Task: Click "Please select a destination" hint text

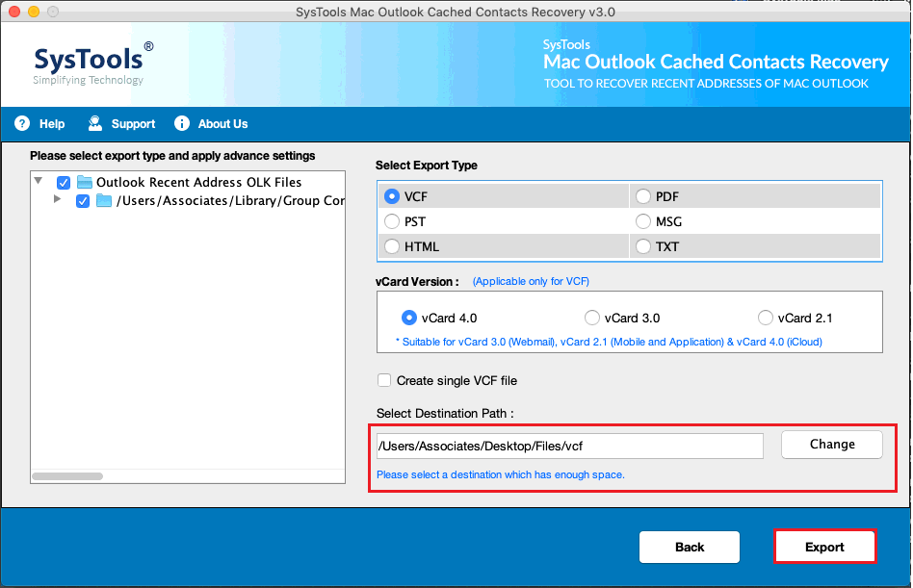Action: 501,474
